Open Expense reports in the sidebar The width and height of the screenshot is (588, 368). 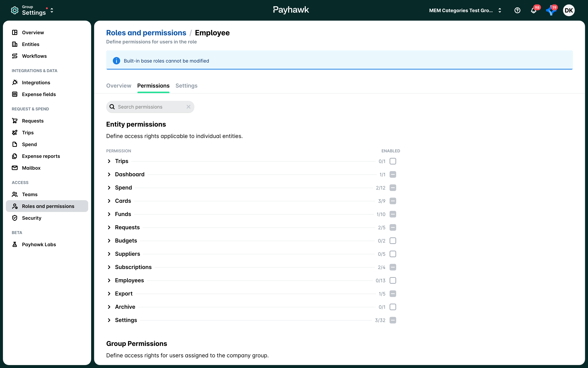click(x=47, y=156)
